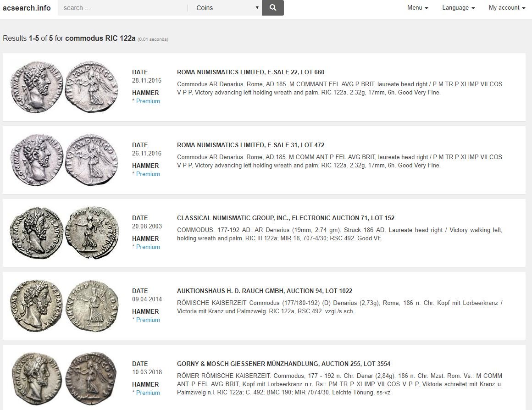Screen dimensions: 532x410
Task: View obverse coin image of Lot 152
Action: click(x=37, y=233)
